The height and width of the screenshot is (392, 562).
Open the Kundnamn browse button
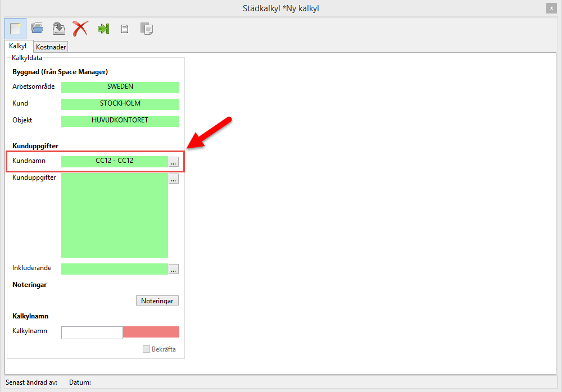coord(174,162)
